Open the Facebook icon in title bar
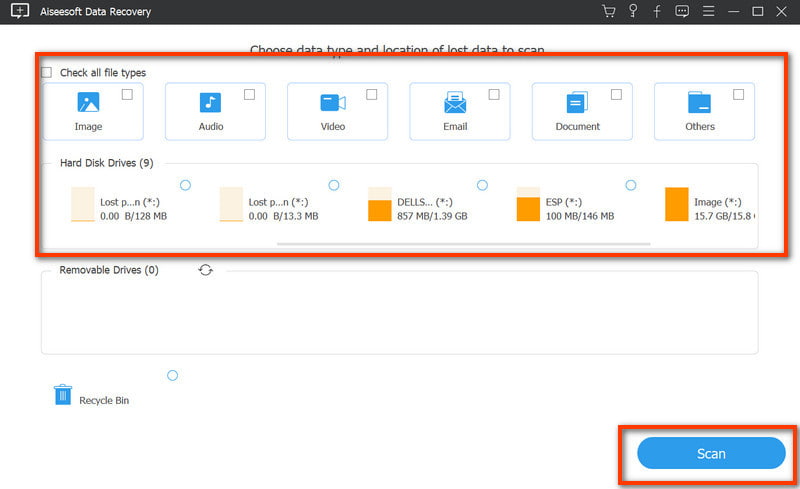The height and width of the screenshot is (489, 800). pos(657,11)
